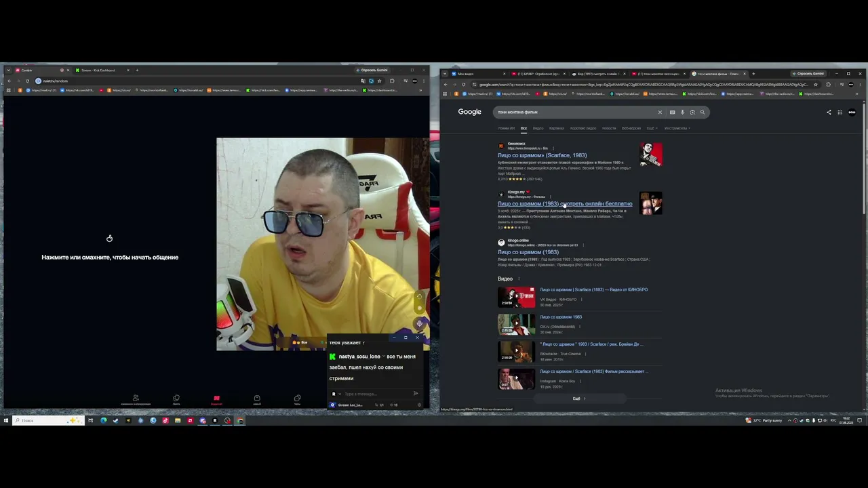Open extensions in rulet.tv browser window
This screenshot has height=488, width=868.
(x=392, y=81)
